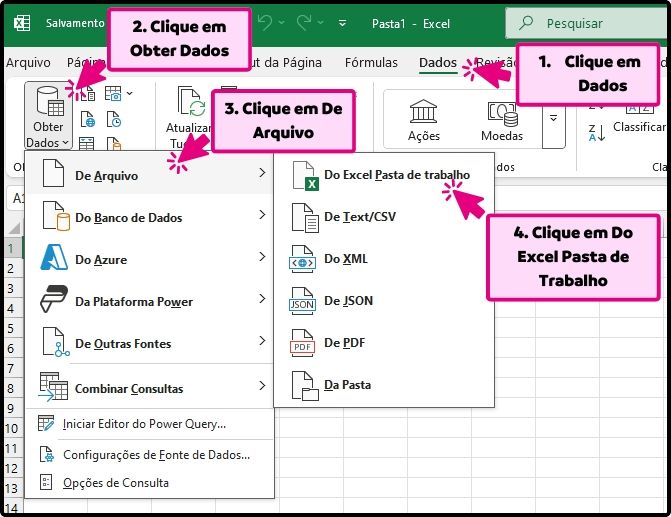Click the Text/CSV document icon

click(x=305, y=217)
